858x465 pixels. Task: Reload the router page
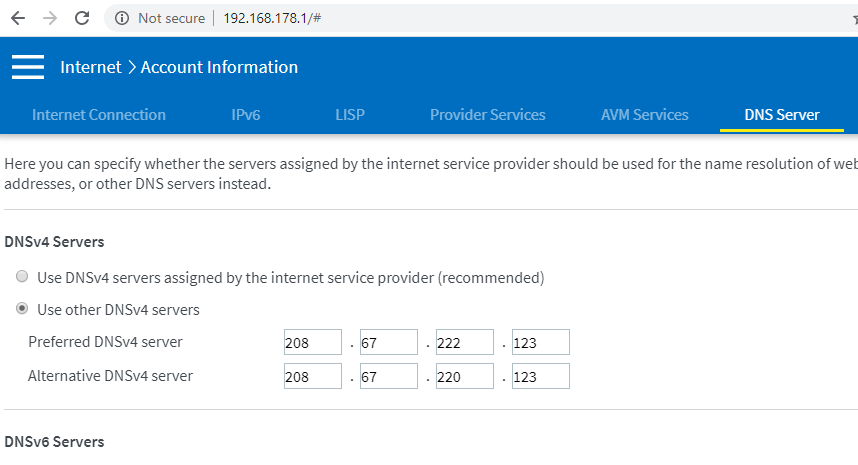[82, 18]
